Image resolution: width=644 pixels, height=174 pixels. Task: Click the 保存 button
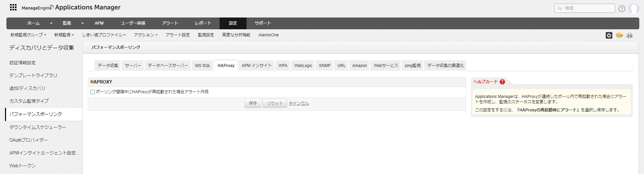pos(253,103)
